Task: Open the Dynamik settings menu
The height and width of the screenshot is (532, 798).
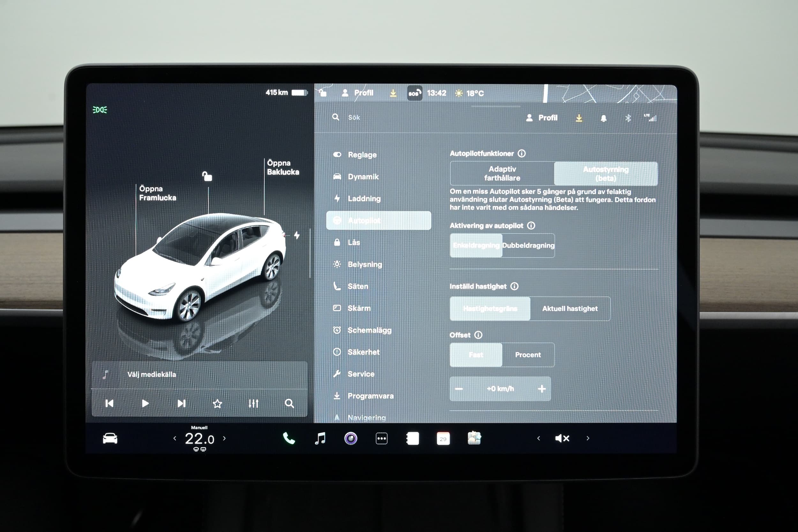Action: tap(379, 177)
